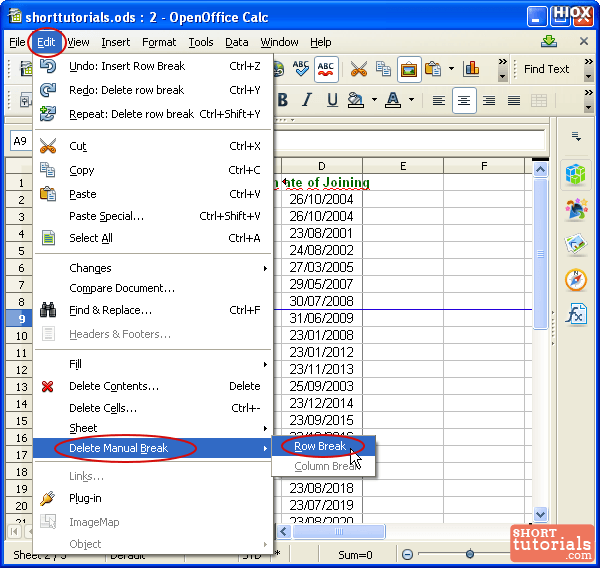Screen dimensions: 600x568
Task: Expand the Find toolbar overflow chevron
Action: tap(589, 61)
